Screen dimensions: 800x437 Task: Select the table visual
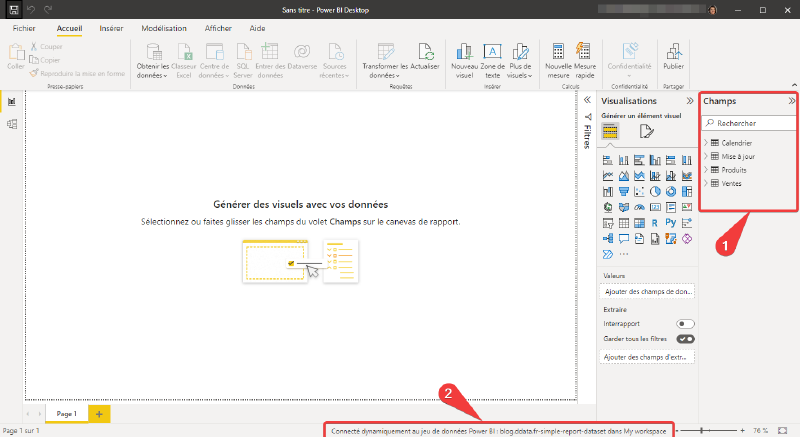click(623, 223)
